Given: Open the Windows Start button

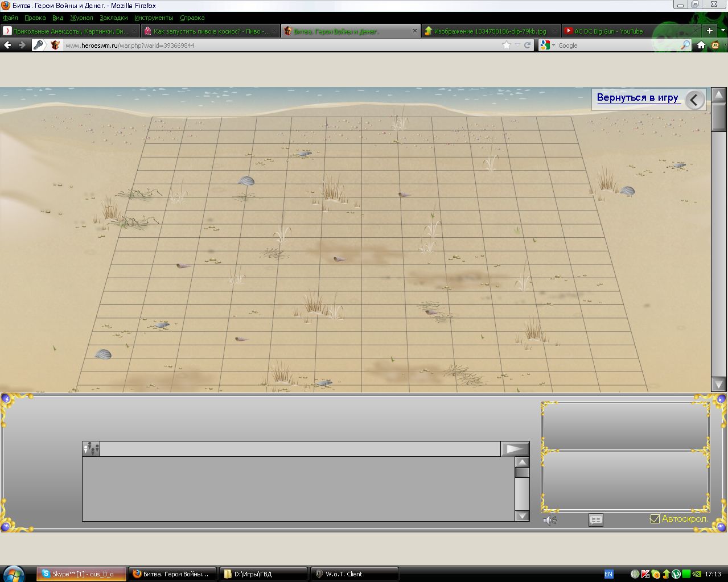Looking at the screenshot, I should [x=14, y=573].
